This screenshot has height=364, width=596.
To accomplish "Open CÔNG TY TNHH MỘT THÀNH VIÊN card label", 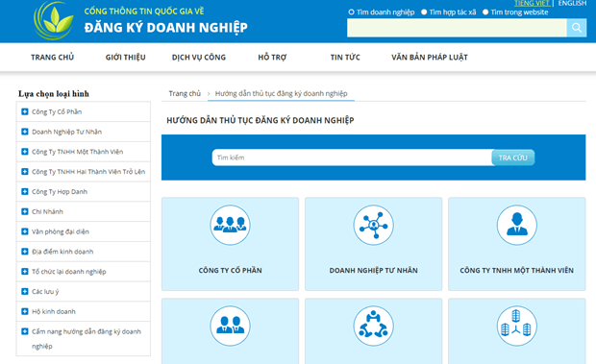I will 516,270.
